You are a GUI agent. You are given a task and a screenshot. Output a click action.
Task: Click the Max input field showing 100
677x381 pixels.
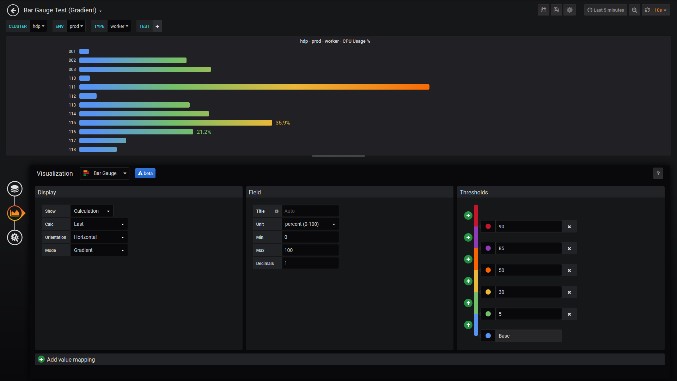(x=310, y=250)
